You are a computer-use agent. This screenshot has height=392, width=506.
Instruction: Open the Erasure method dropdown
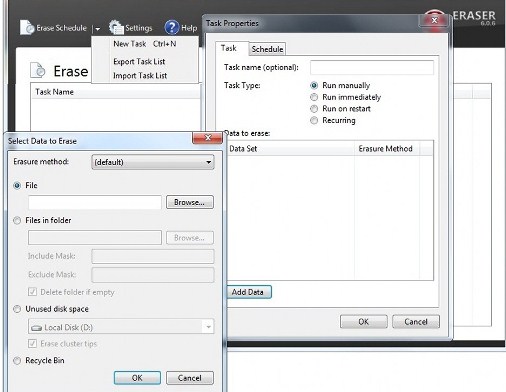153,162
